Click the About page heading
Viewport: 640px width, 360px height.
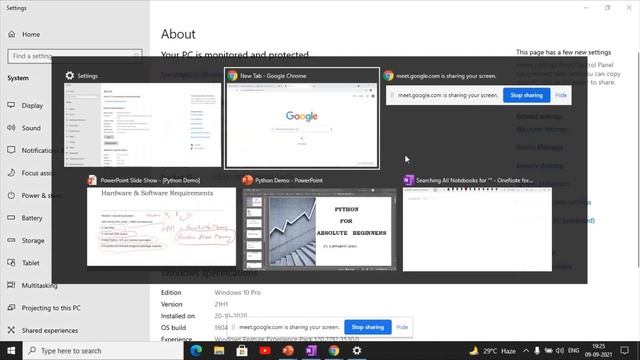pyautogui.click(x=178, y=34)
